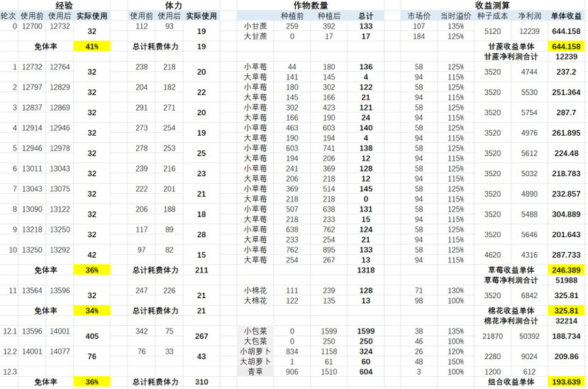The width and height of the screenshot is (588, 389).
Task: Select the 261.895 unit profit cell
Action: click(566, 133)
